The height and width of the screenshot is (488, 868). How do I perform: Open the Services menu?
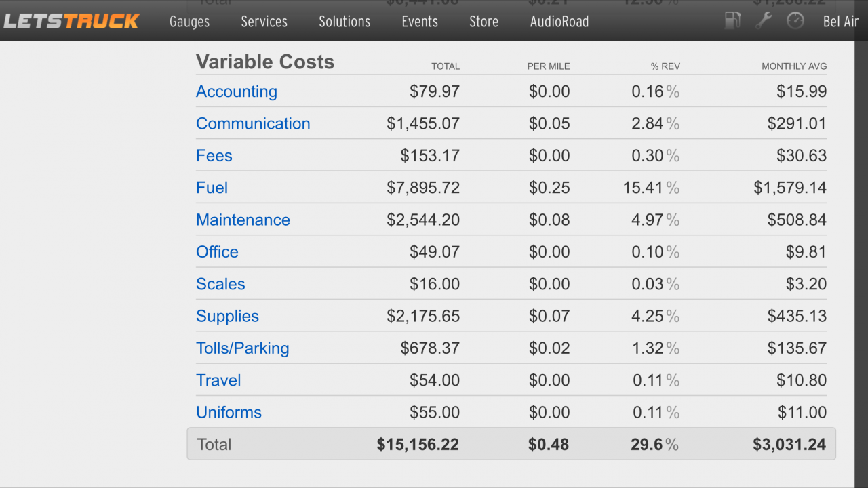click(x=264, y=22)
